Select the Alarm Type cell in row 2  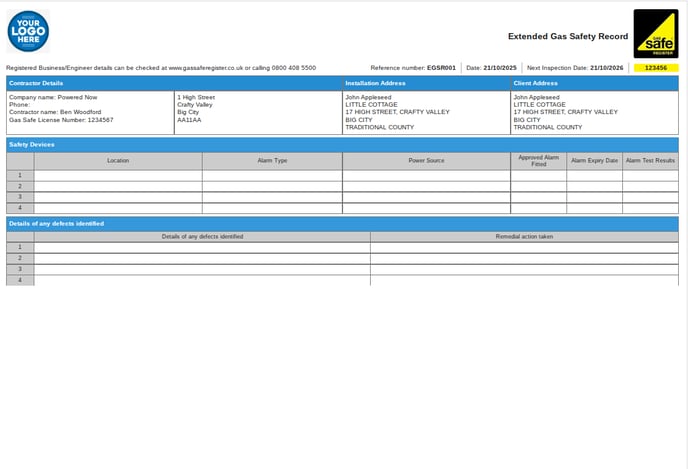(x=272, y=186)
